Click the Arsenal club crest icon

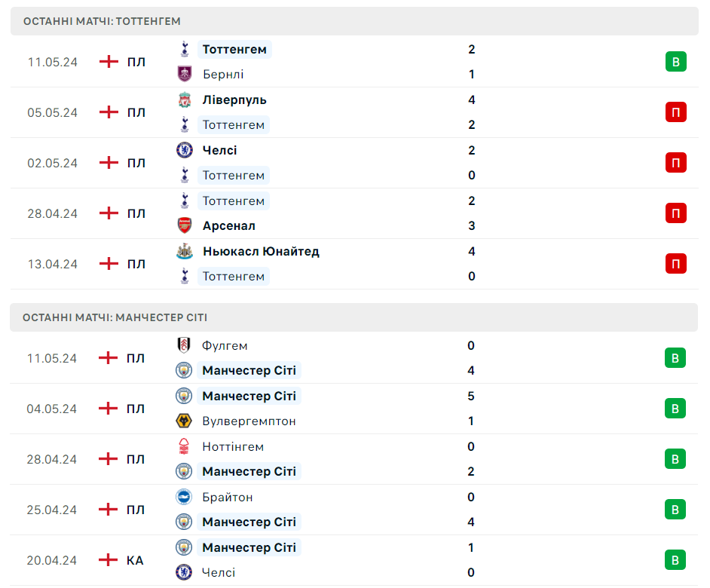(185, 225)
